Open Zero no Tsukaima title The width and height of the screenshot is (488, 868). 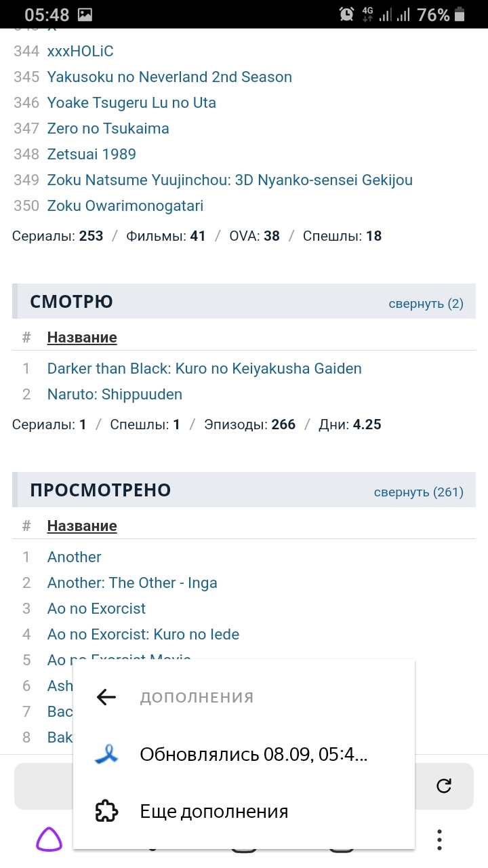[108, 129]
